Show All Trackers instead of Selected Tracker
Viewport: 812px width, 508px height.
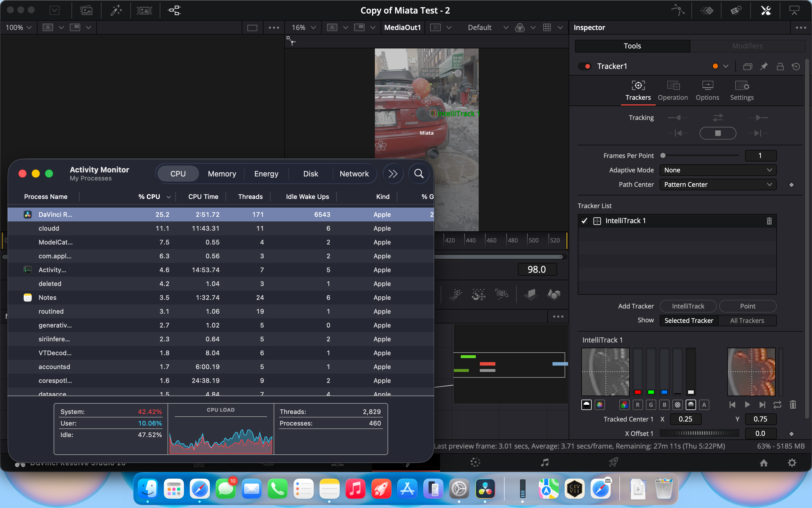coord(747,321)
